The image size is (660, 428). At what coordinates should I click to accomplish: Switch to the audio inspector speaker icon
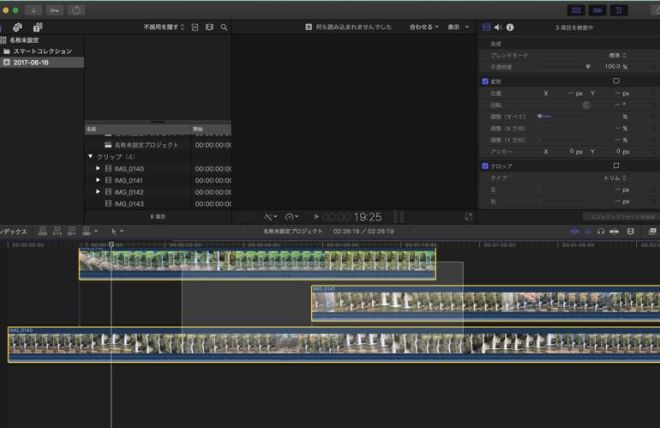pyautogui.click(x=498, y=27)
